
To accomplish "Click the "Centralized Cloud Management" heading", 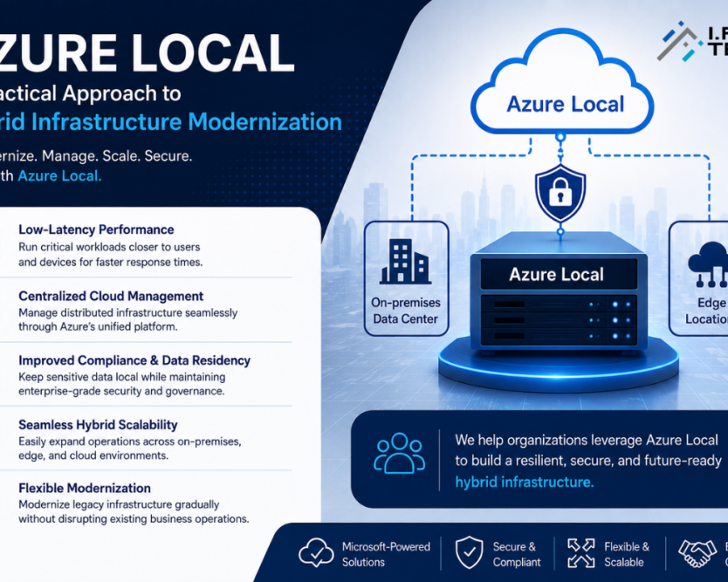I will coord(111,296).
